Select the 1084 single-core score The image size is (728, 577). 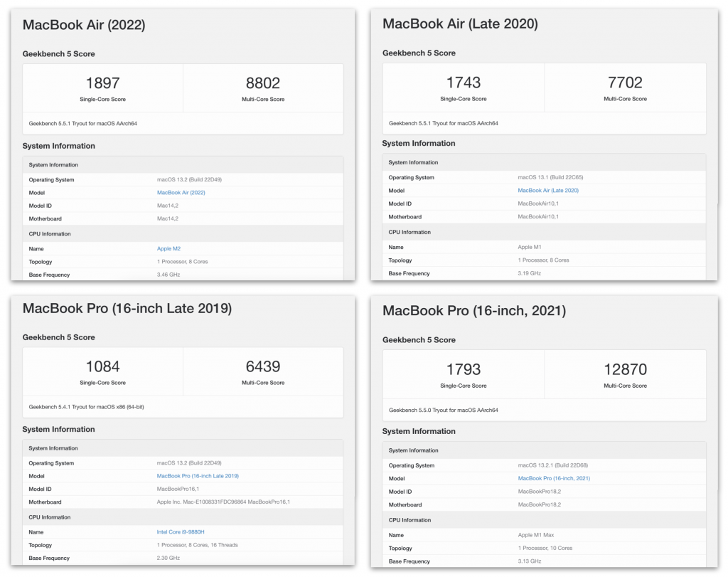coord(102,366)
